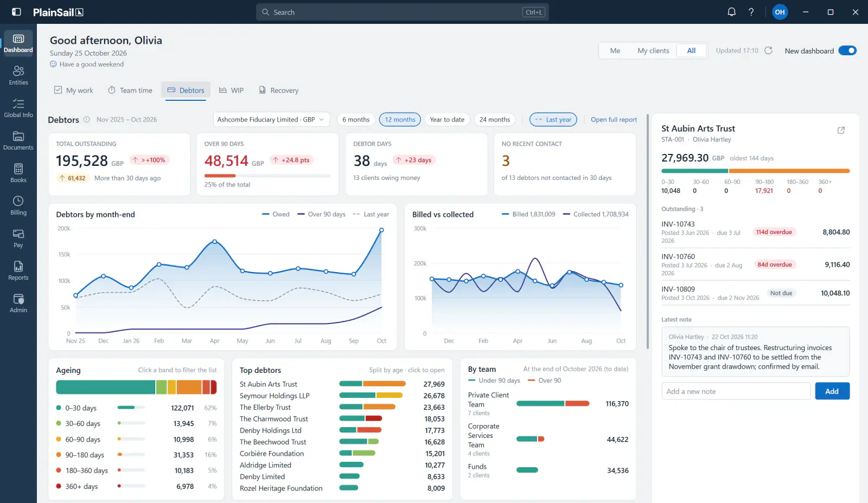Image resolution: width=868 pixels, height=503 pixels.
Task: Select the My clients view option
Action: [653, 50]
